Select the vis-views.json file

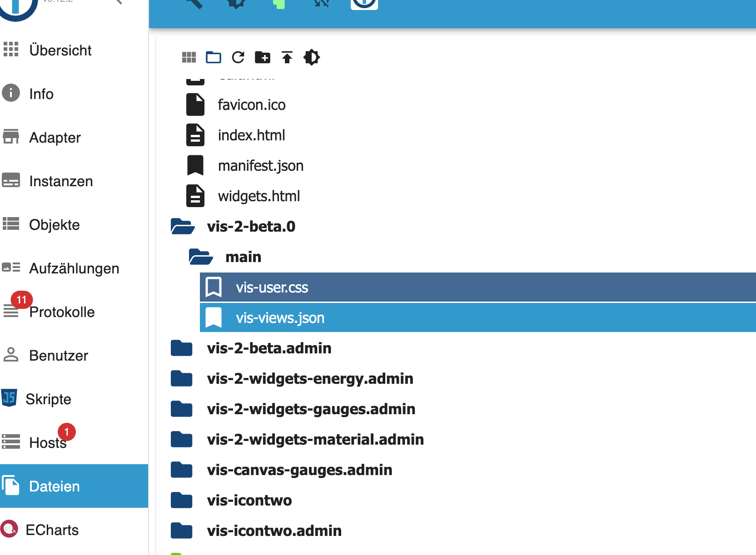pos(478,318)
